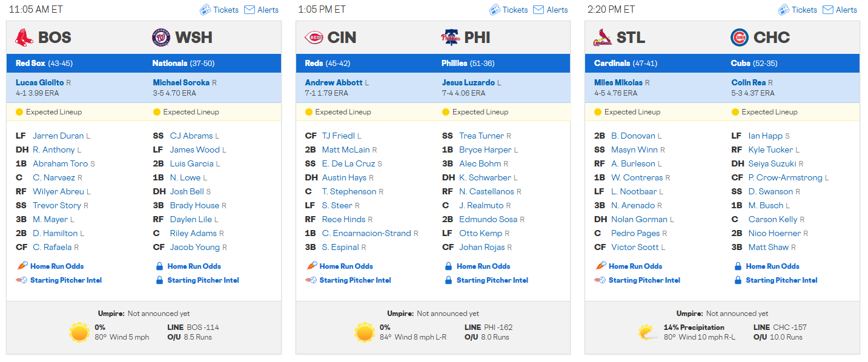Click the Red Sox team logo
This screenshot has height=362, width=868.
24,38
